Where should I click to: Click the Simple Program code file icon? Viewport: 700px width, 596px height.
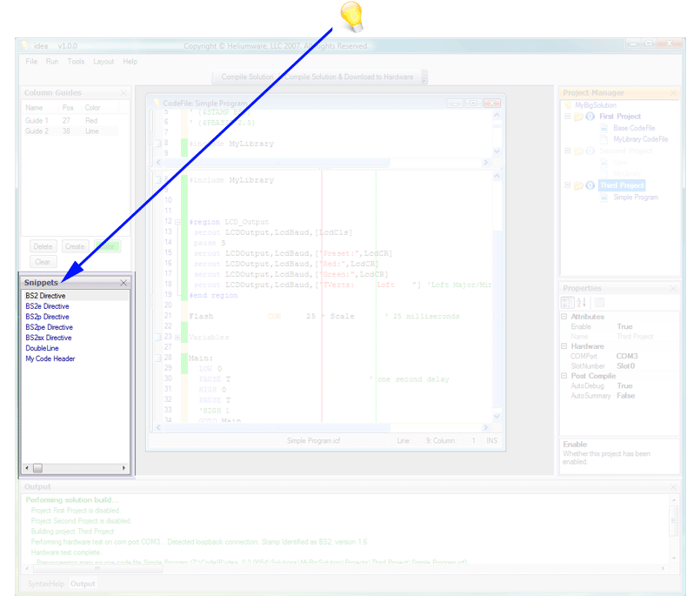(x=604, y=197)
